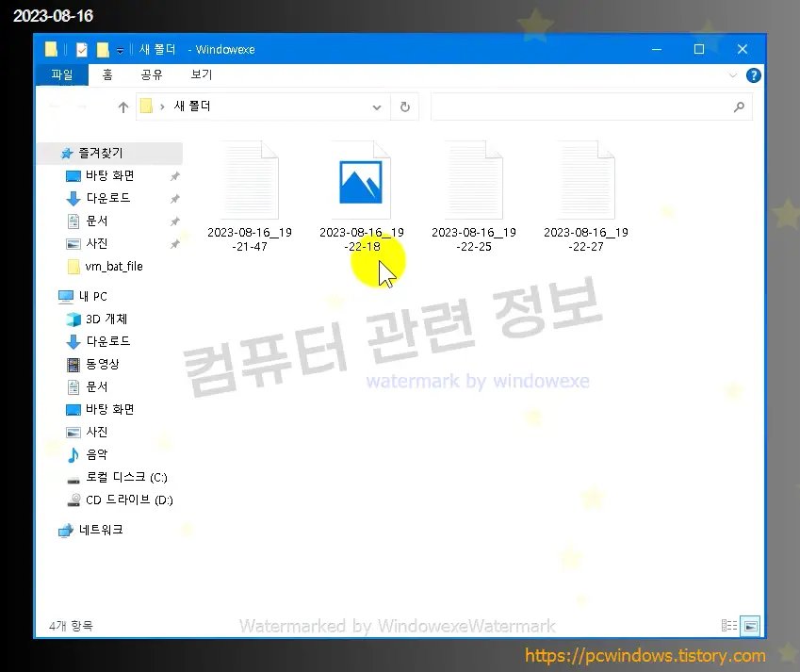Open 바탕 화면 under 내 PC
Screen dimensions: 800x672
(109, 409)
